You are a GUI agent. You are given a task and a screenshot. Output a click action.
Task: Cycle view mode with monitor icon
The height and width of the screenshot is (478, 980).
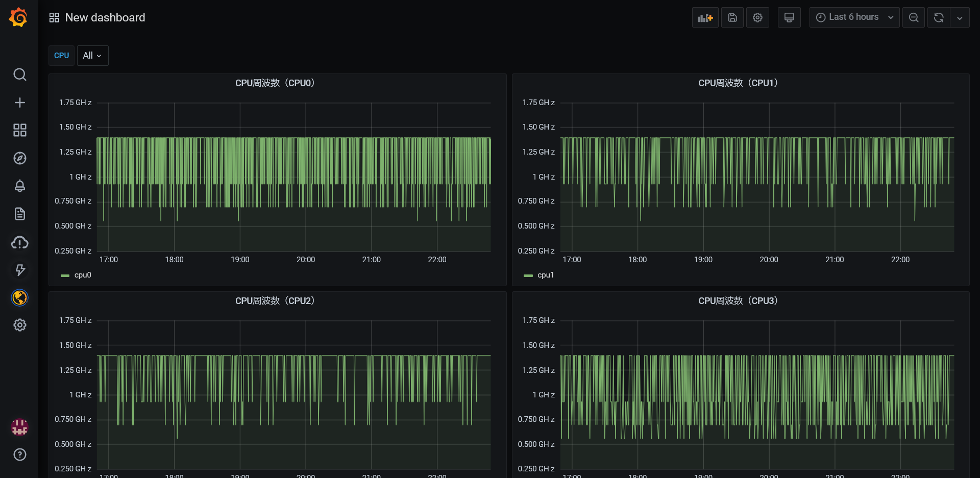tap(789, 18)
